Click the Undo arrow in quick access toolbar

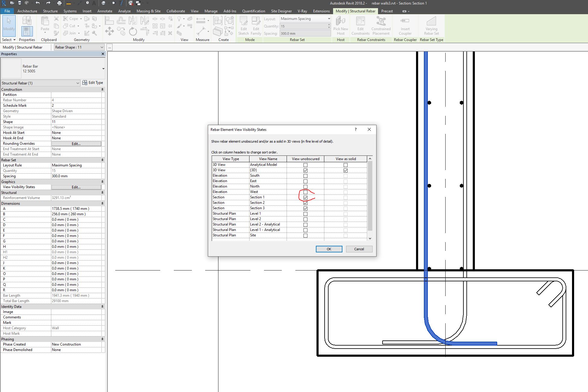[x=37, y=3]
